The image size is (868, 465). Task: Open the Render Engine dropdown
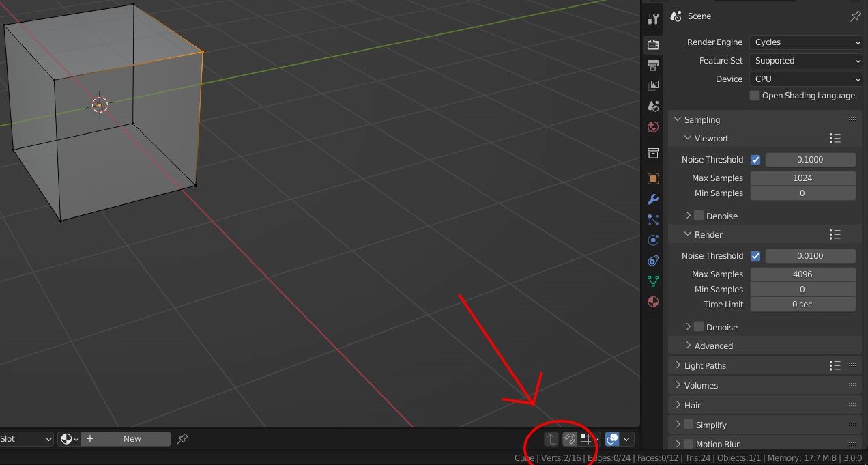tap(806, 42)
